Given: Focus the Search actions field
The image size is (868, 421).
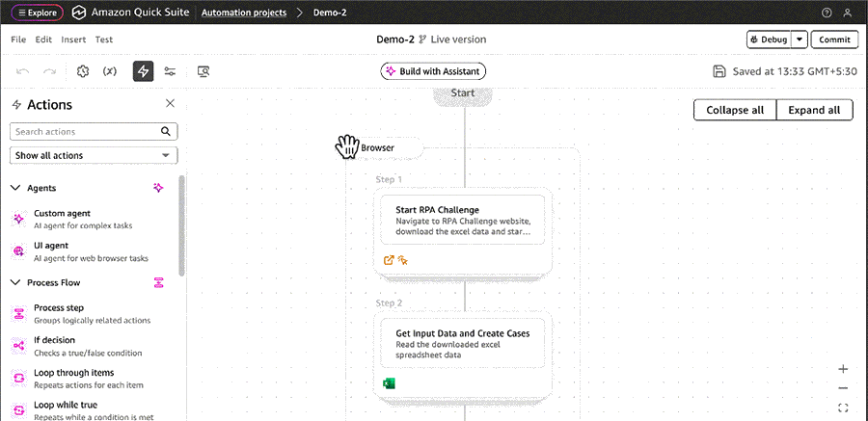Looking at the screenshot, I should coord(94,132).
